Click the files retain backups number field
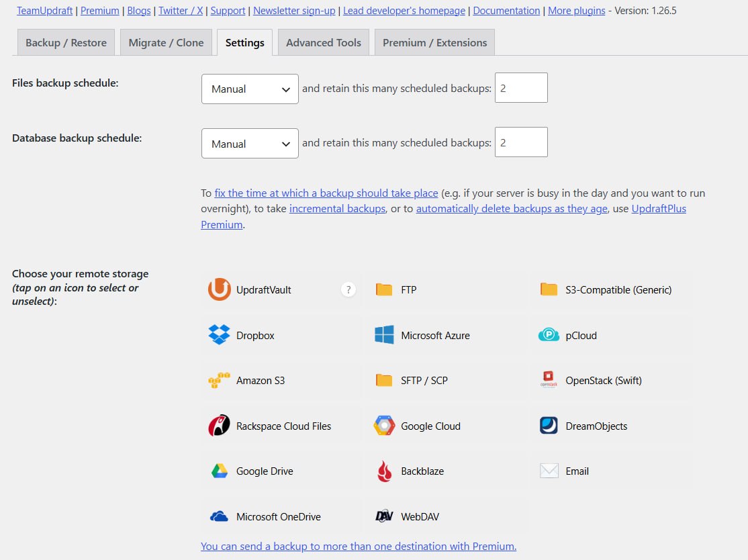748x560 pixels. 521,88
